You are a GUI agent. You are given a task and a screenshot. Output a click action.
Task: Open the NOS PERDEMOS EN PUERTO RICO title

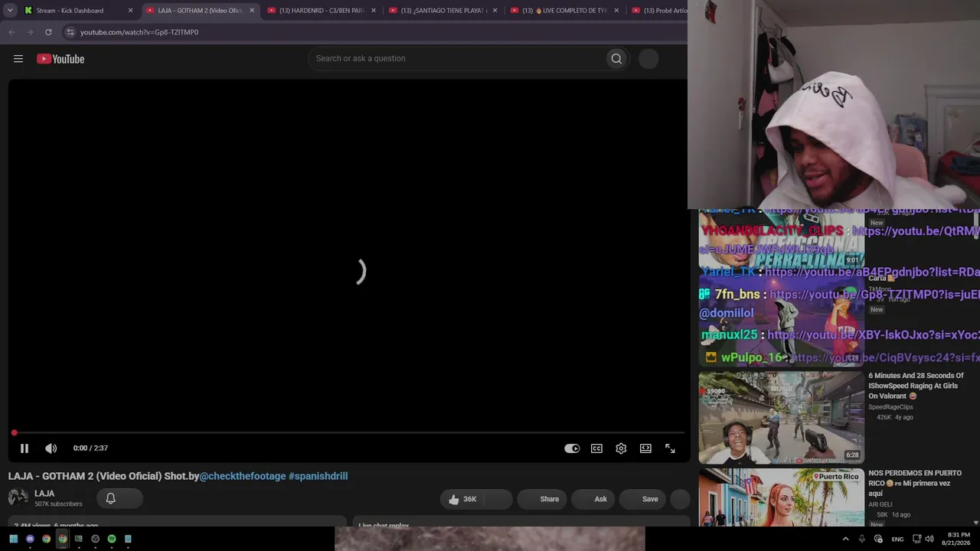coord(915,484)
